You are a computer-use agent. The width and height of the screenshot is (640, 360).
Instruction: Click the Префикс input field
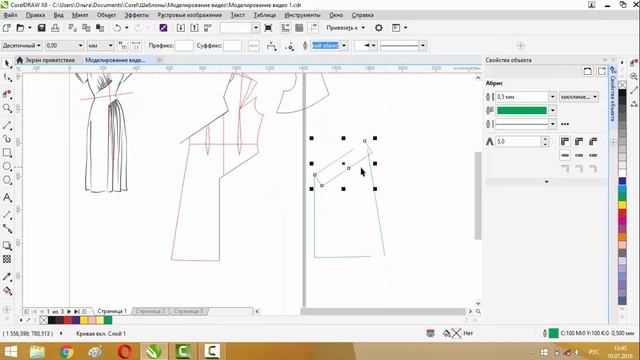coord(184,46)
